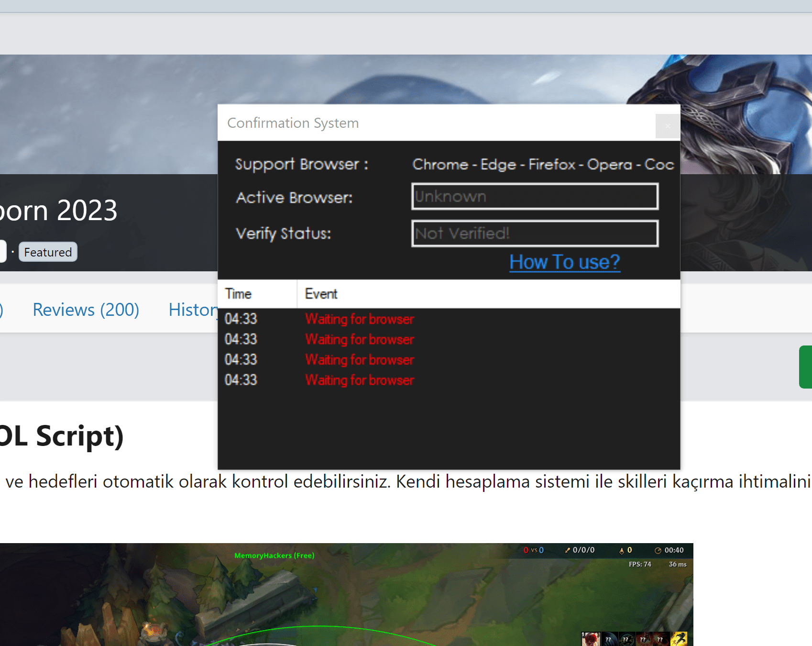The width and height of the screenshot is (812, 646).
Task: Click the heading ending in Script)
Action: coord(62,436)
